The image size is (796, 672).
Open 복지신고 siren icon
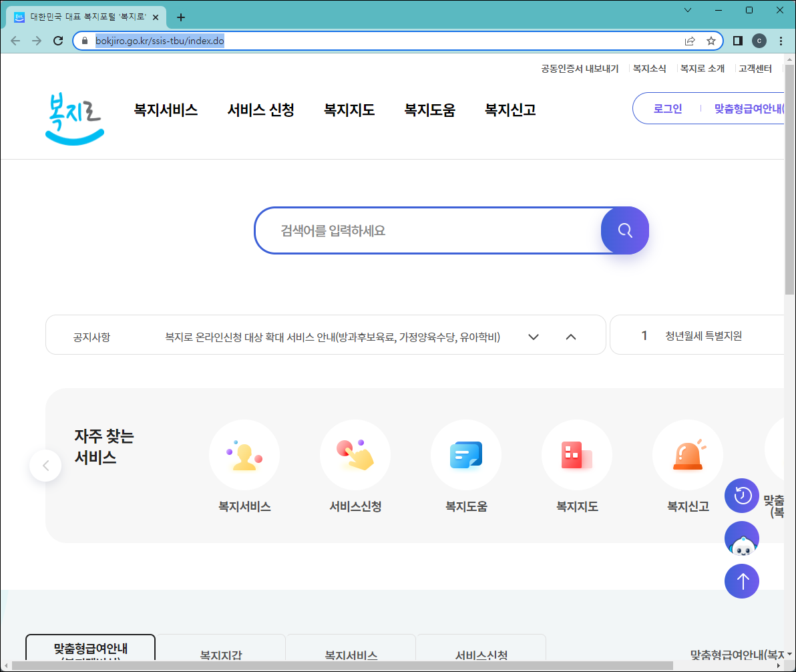point(688,455)
